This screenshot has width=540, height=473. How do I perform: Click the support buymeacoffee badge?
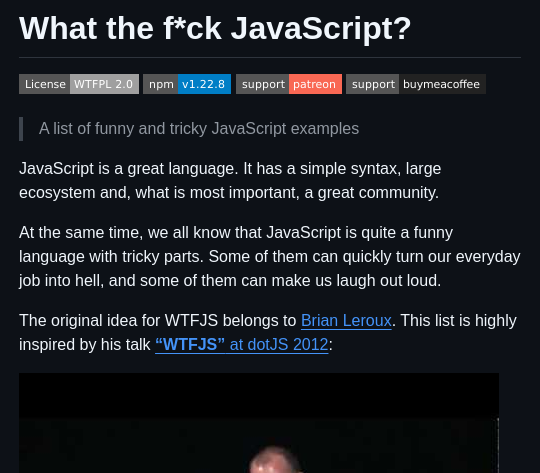[416, 84]
